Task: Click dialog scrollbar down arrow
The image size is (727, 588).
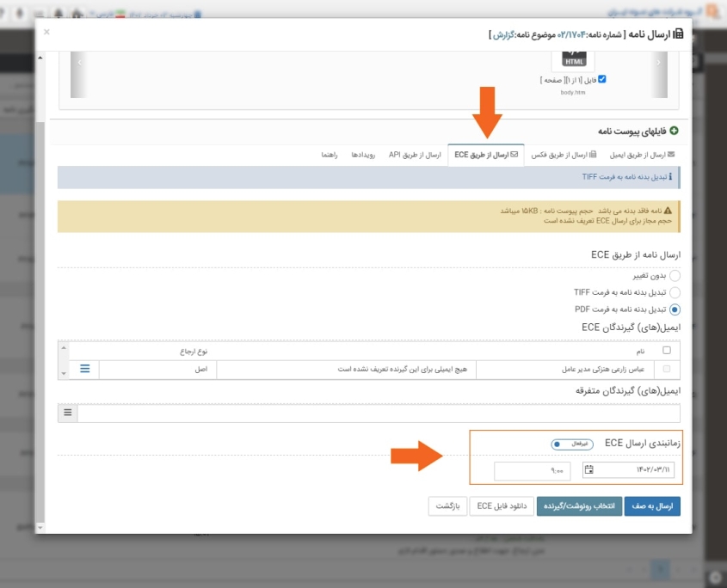Action: [x=40, y=527]
